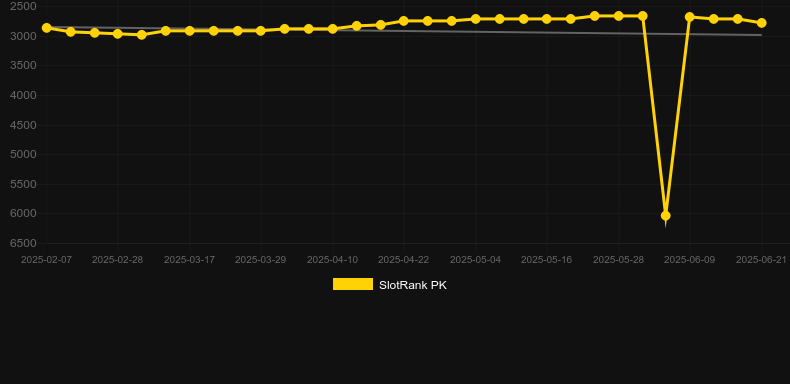Click the 2025-05-28 x-axis date label

point(618,260)
